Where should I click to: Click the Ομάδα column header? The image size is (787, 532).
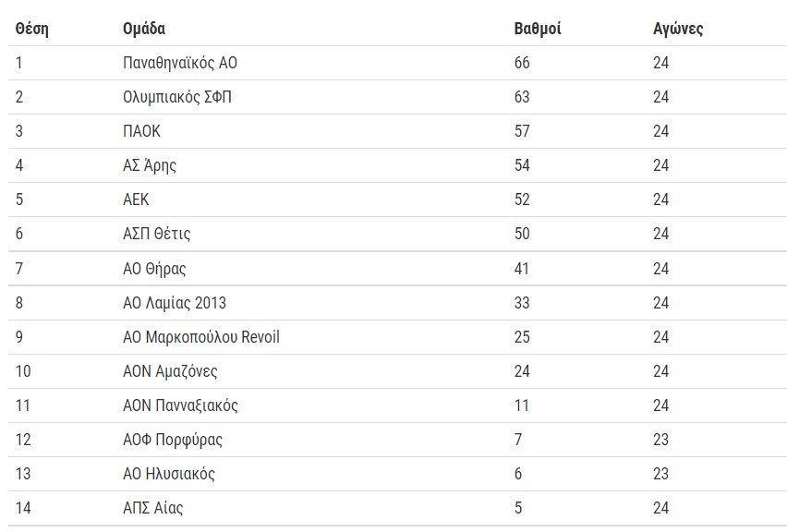click(x=144, y=29)
